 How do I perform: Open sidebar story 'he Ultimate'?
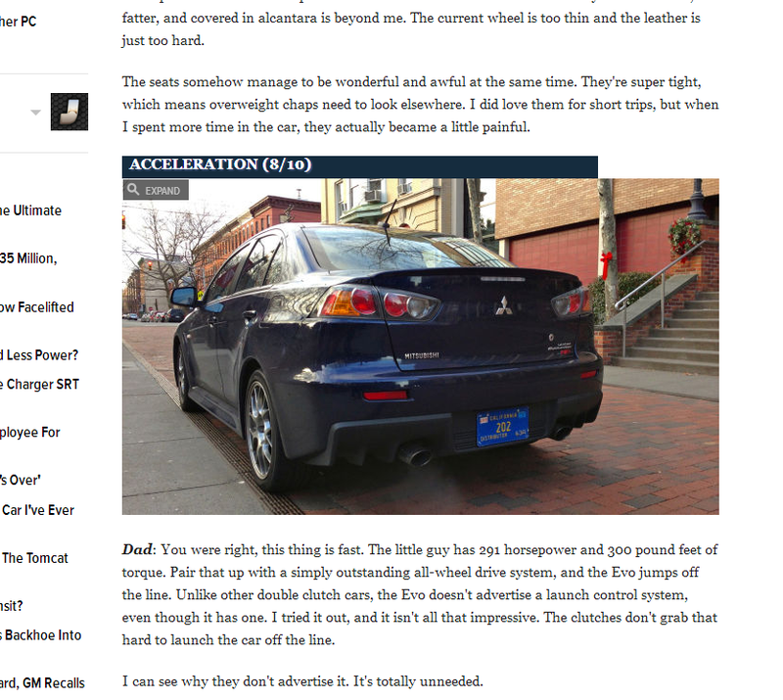pyautogui.click(x=30, y=210)
